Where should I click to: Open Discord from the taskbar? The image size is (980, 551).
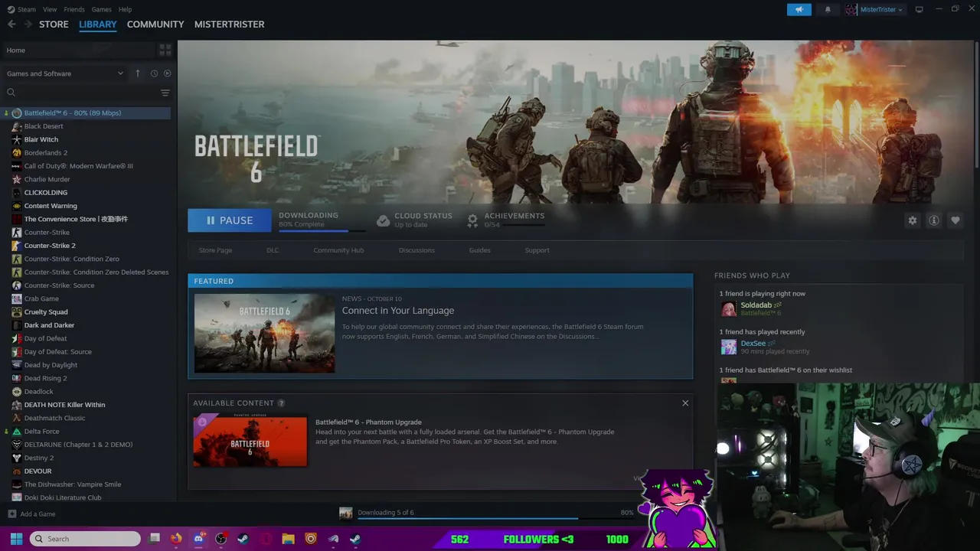tap(198, 539)
